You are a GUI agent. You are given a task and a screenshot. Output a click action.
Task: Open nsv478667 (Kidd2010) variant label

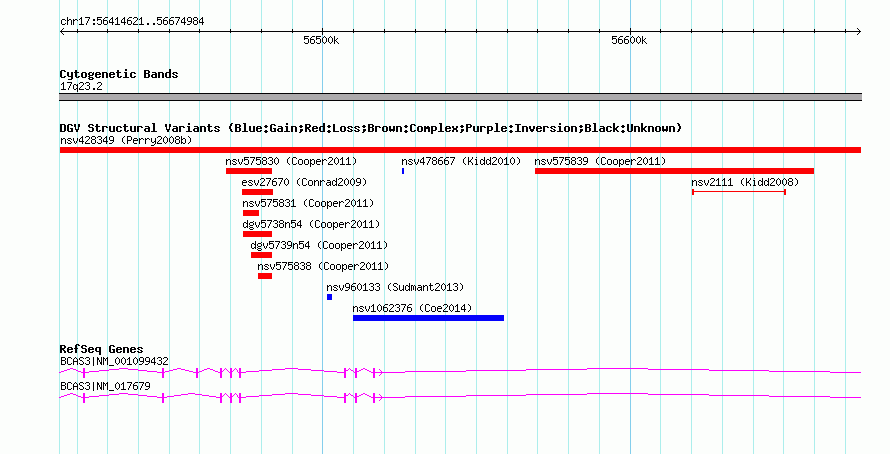click(461, 161)
